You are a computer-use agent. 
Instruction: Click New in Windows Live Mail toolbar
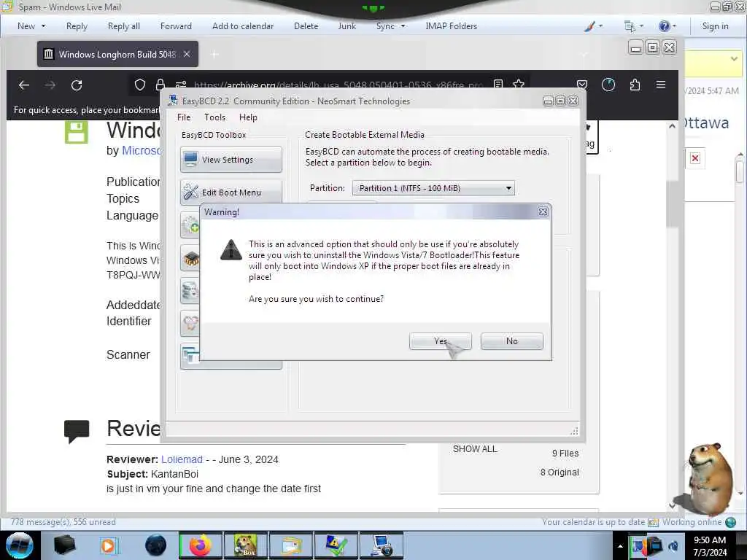(26, 26)
